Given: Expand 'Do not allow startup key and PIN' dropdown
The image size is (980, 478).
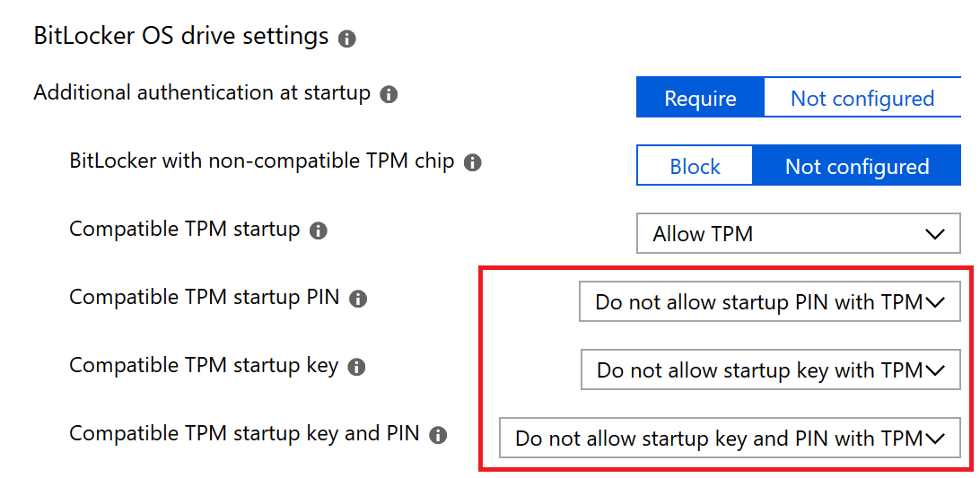Looking at the screenshot, I should [x=730, y=438].
